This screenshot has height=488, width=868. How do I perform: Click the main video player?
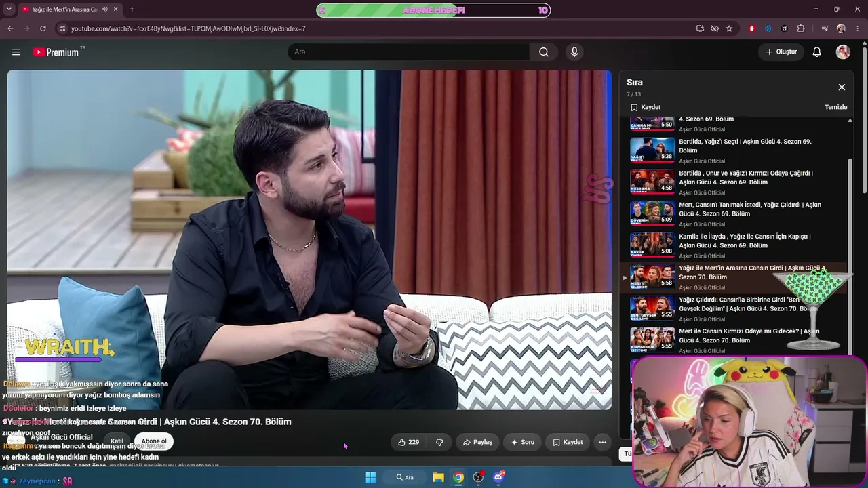(x=309, y=240)
